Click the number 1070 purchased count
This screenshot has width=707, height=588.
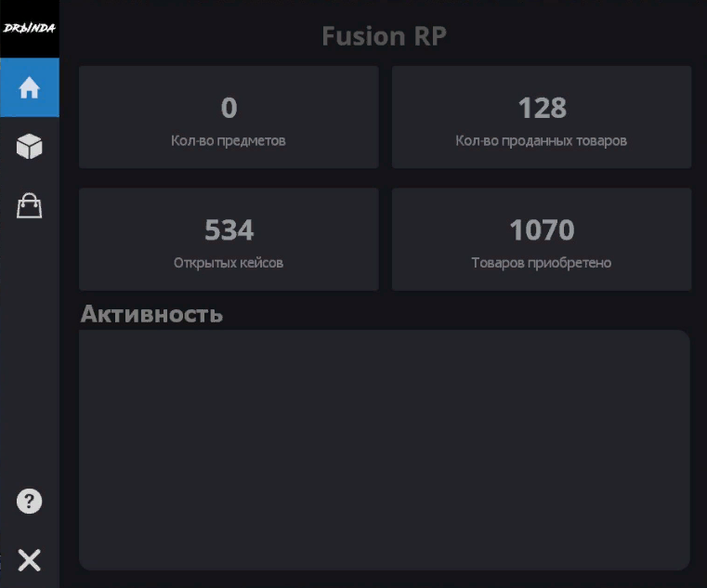click(x=542, y=229)
